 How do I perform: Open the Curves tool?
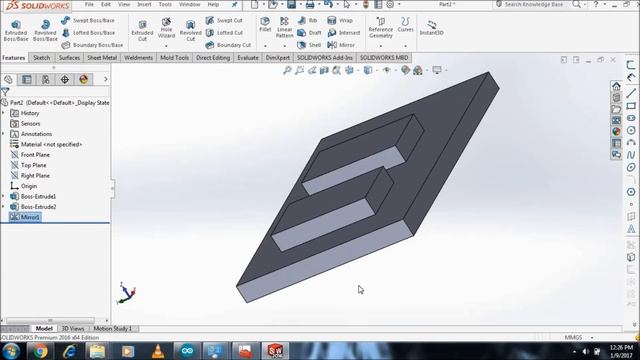[x=405, y=24]
